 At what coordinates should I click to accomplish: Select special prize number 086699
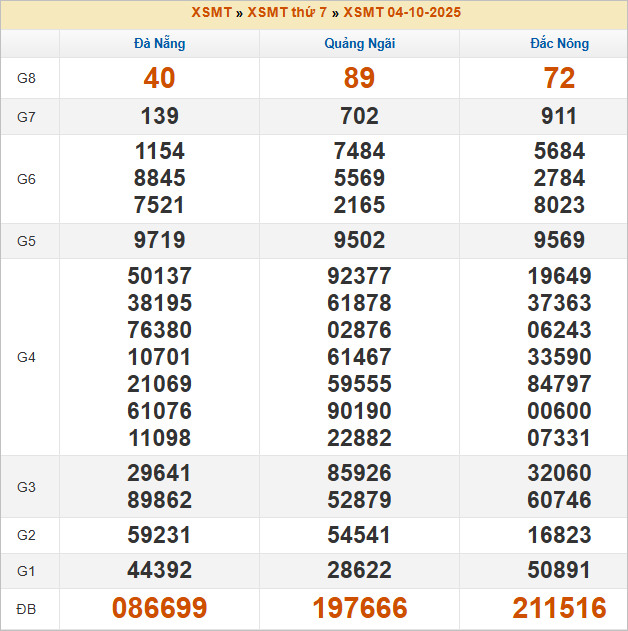pyautogui.click(x=159, y=608)
